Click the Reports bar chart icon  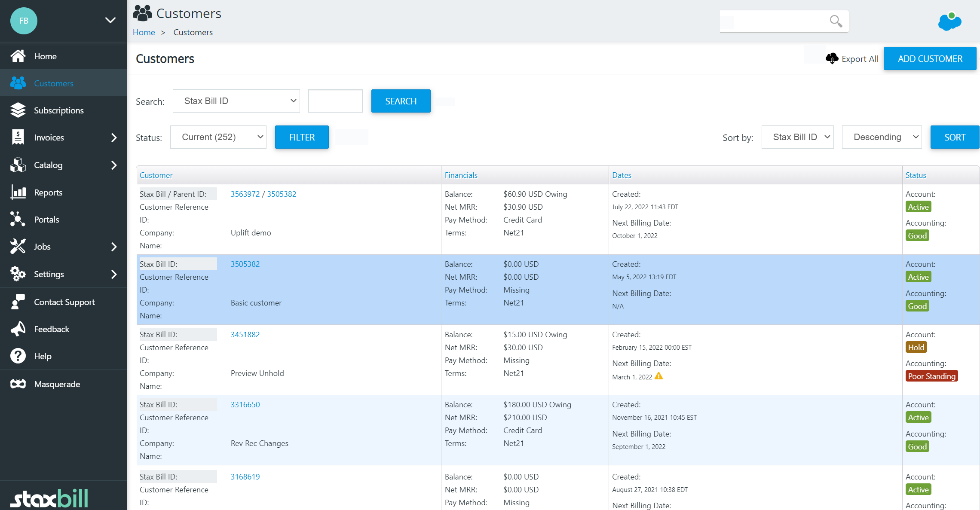pyautogui.click(x=18, y=192)
